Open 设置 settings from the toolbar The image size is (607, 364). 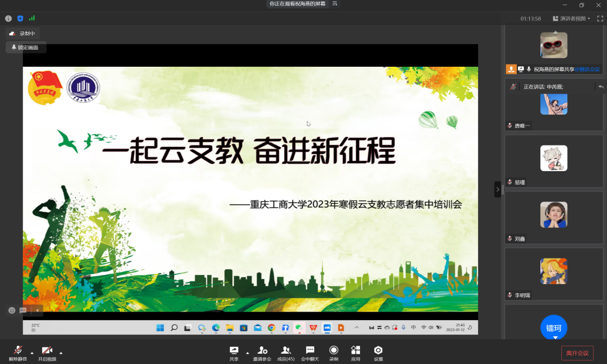pyautogui.click(x=378, y=351)
